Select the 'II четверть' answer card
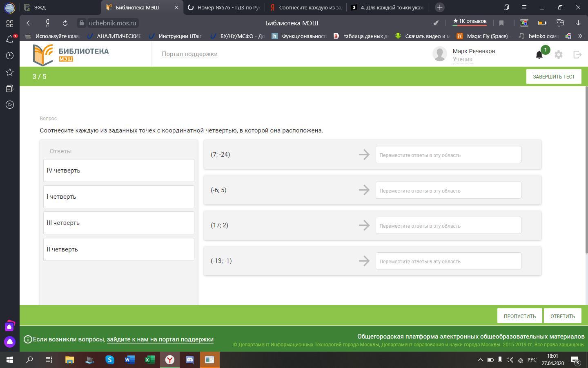The height and width of the screenshot is (368, 588). pos(119,249)
